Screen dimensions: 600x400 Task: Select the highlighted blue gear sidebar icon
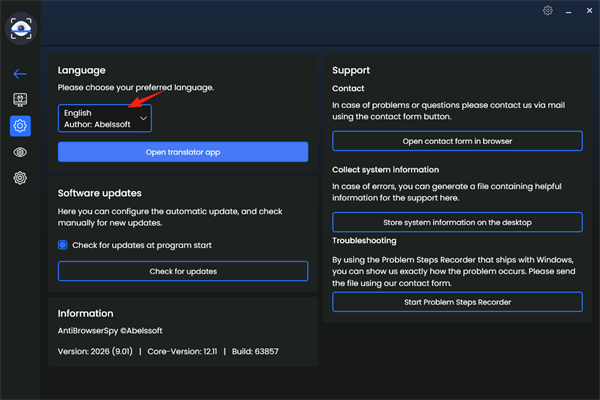20,126
